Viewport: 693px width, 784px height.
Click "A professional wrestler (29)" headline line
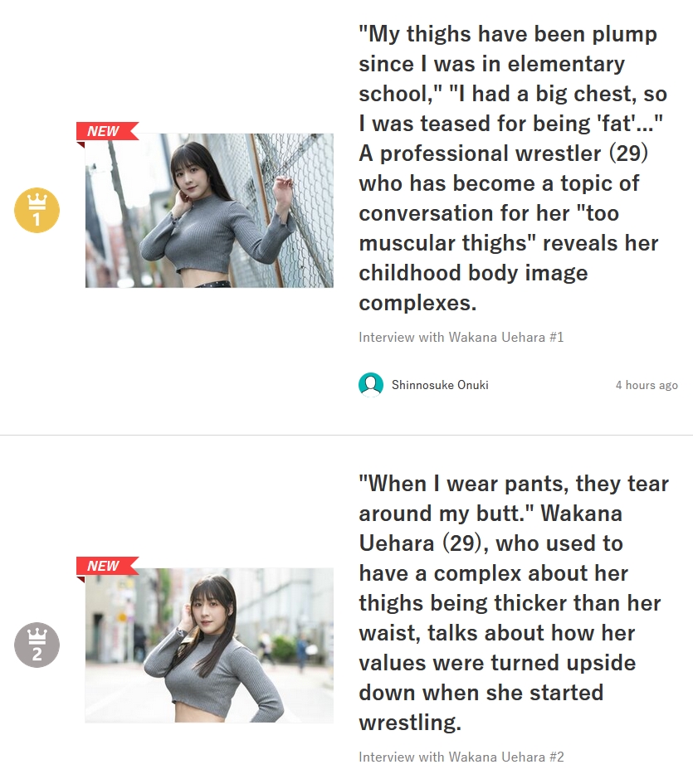click(504, 153)
